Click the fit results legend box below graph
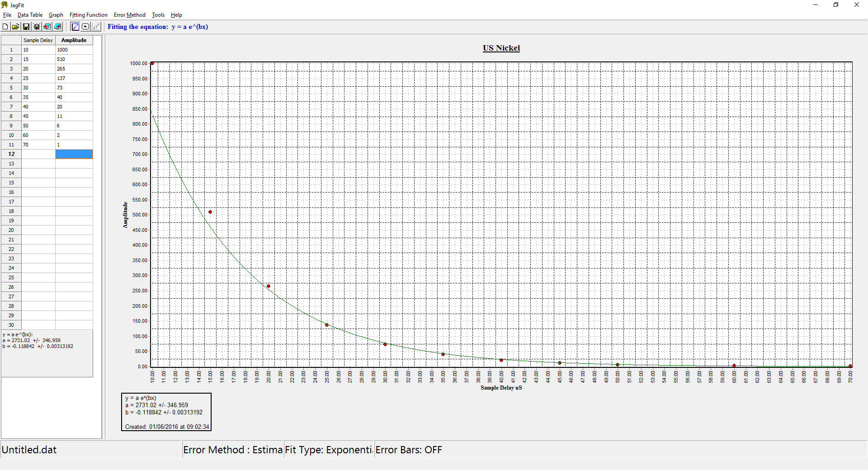 tap(166, 412)
